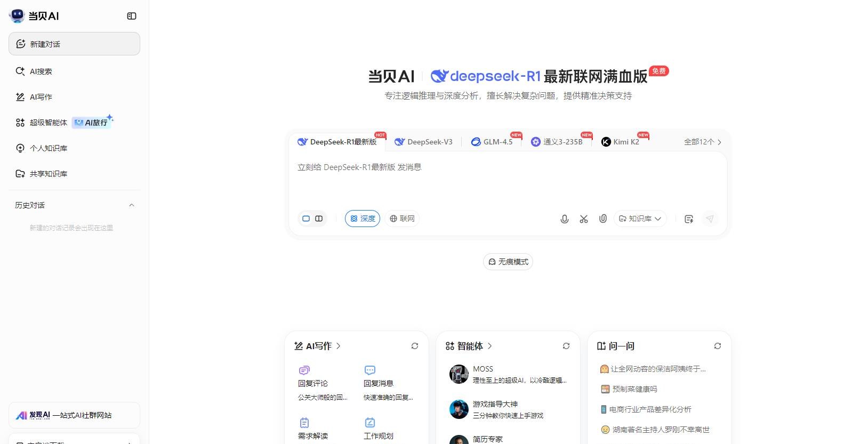
Task: Click the send message arrow
Action: pyautogui.click(x=710, y=219)
